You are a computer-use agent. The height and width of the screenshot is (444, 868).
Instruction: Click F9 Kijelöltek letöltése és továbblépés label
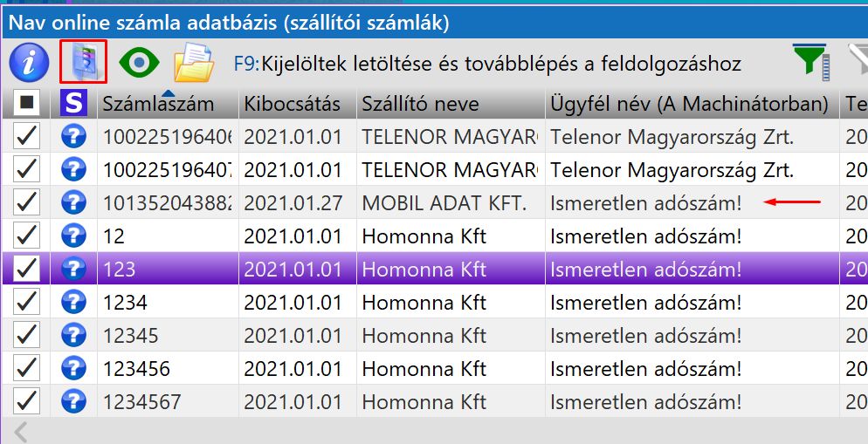[487, 64]
